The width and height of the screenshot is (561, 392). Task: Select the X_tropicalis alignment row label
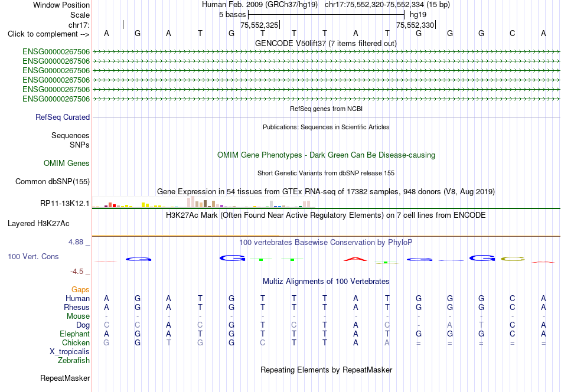pyautogui.click(x=70, y=352)
